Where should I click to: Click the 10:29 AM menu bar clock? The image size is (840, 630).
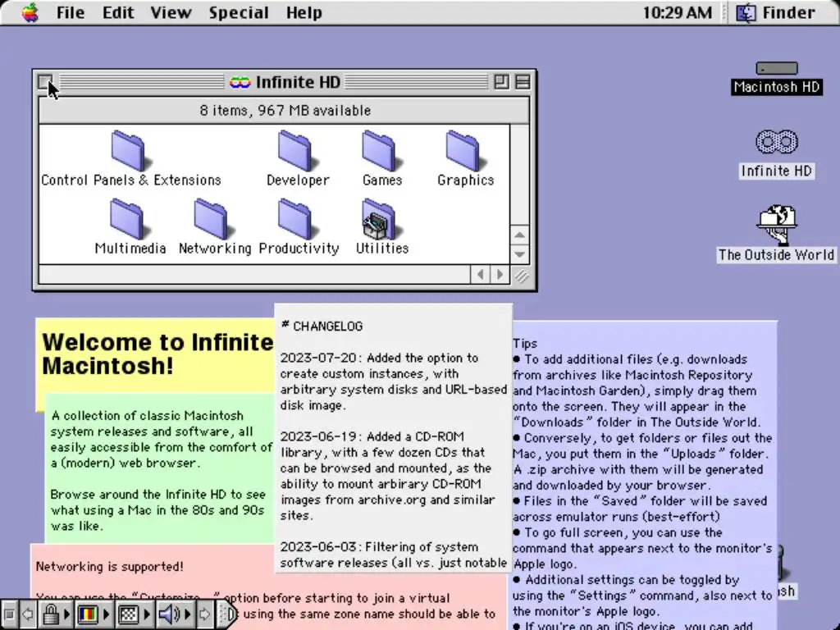click(x=677, y=12)
